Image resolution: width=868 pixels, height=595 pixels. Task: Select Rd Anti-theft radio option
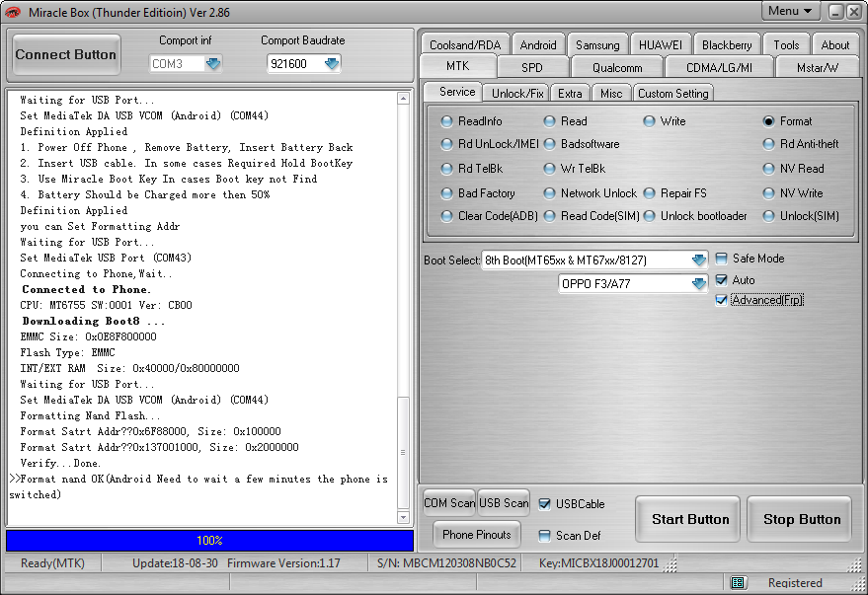tap(768, 144)
